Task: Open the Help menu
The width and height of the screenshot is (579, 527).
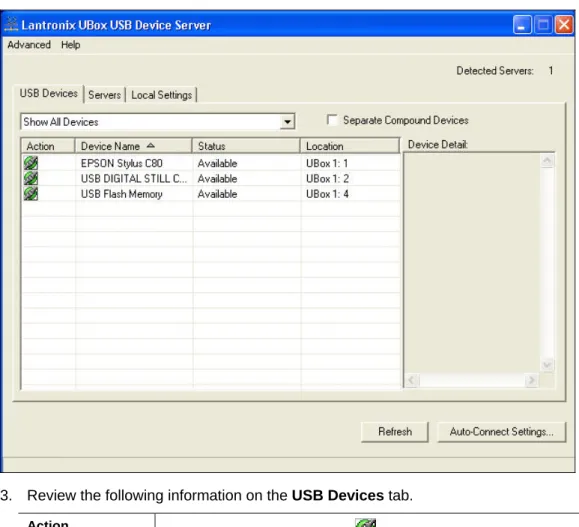Action: [x=71, y=45]
